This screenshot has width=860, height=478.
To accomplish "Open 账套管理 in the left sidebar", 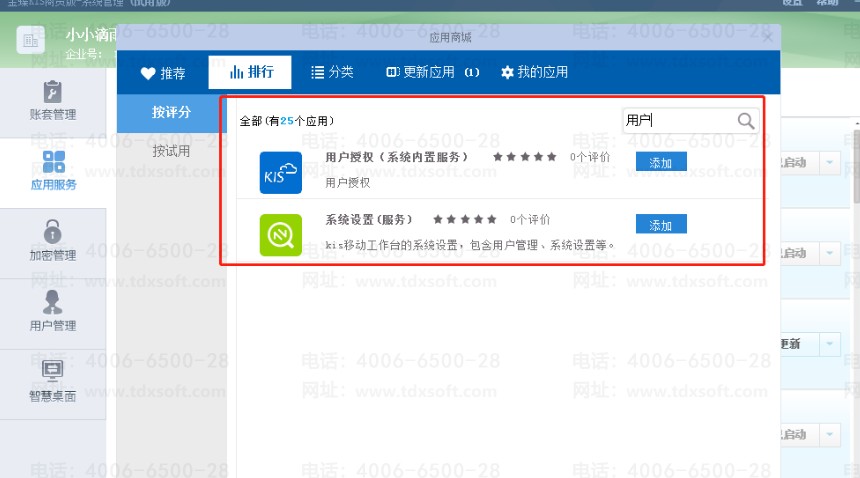I will tap(53, 101).
